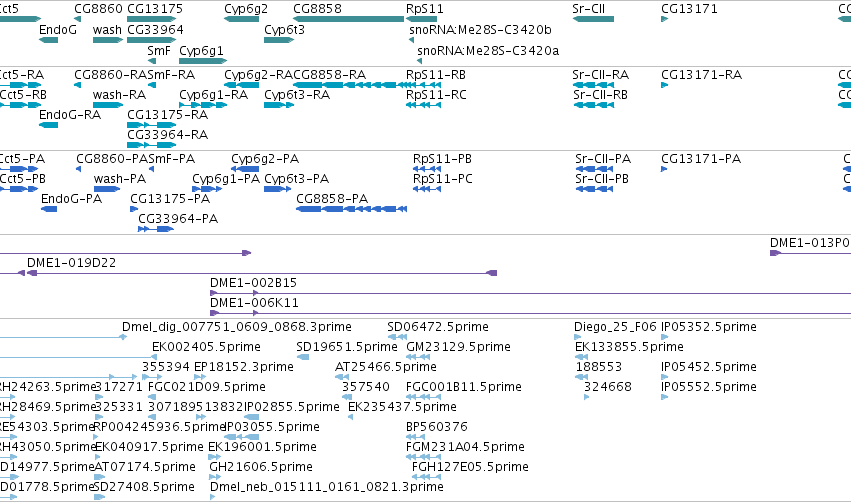This screenshot has width=851, height=502.
Task: Select the wash gene feature bar
Action: 108,40
